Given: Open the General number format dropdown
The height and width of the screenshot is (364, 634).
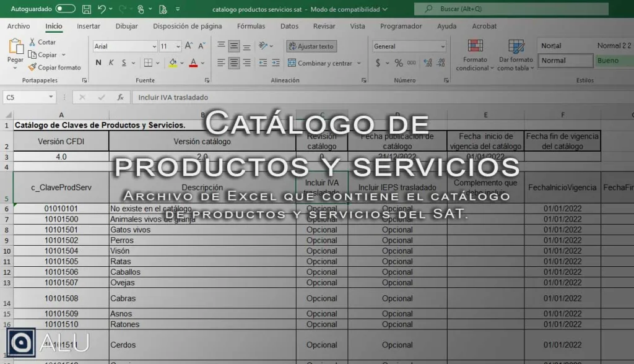Looking at the screenshot, I should (442, 46).
